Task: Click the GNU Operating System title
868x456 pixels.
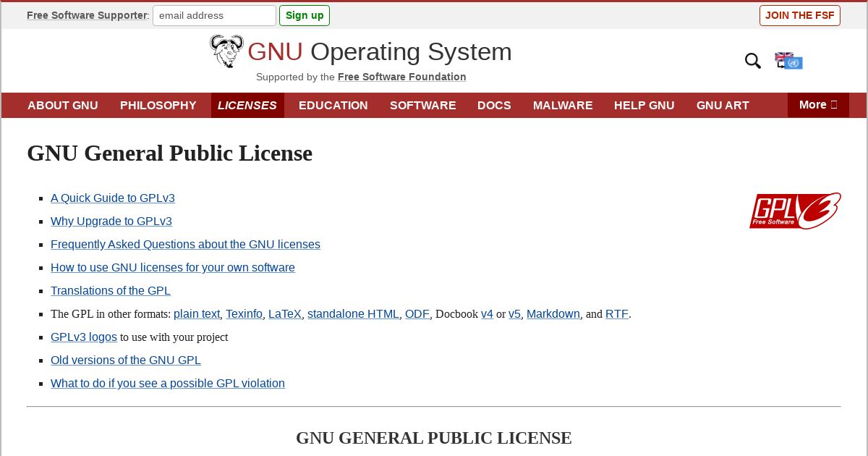Action: point(380,52)
